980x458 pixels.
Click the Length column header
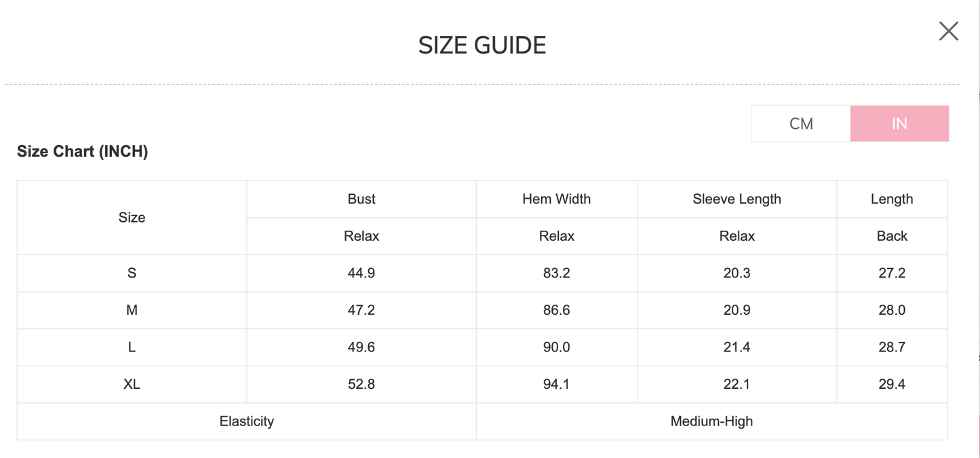[x=891, y=199]
